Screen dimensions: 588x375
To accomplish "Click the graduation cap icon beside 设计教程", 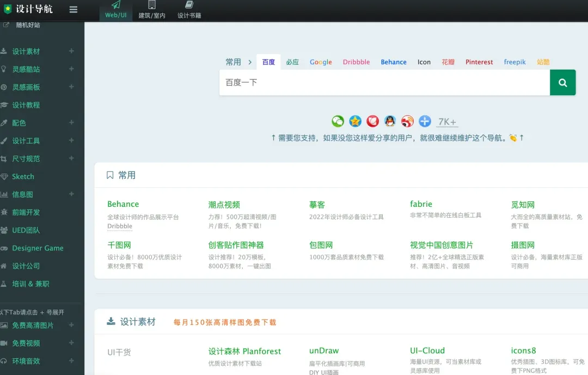I will (x=4, y=105).
